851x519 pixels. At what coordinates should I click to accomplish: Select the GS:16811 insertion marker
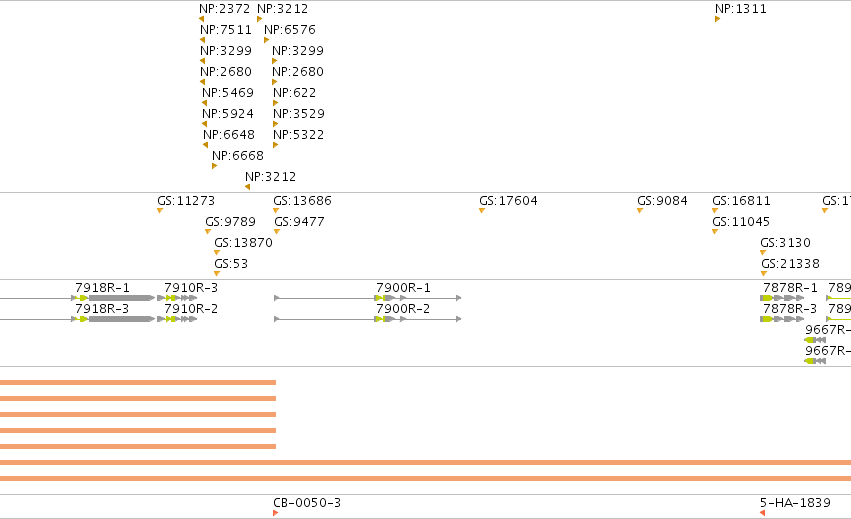(715, 211)
